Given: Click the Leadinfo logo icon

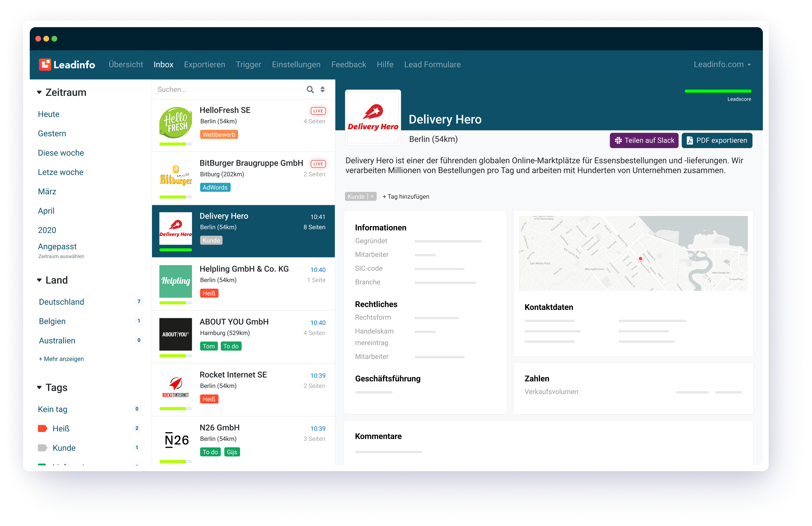Looking at the screenshot, I should point(45,64).
